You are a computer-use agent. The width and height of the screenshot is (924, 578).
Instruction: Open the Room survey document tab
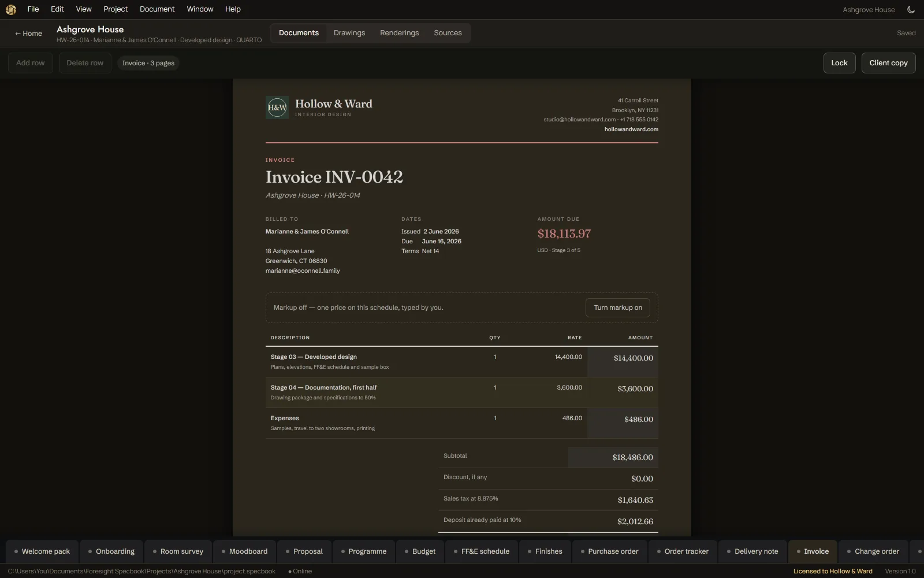(x=178, y=551)
